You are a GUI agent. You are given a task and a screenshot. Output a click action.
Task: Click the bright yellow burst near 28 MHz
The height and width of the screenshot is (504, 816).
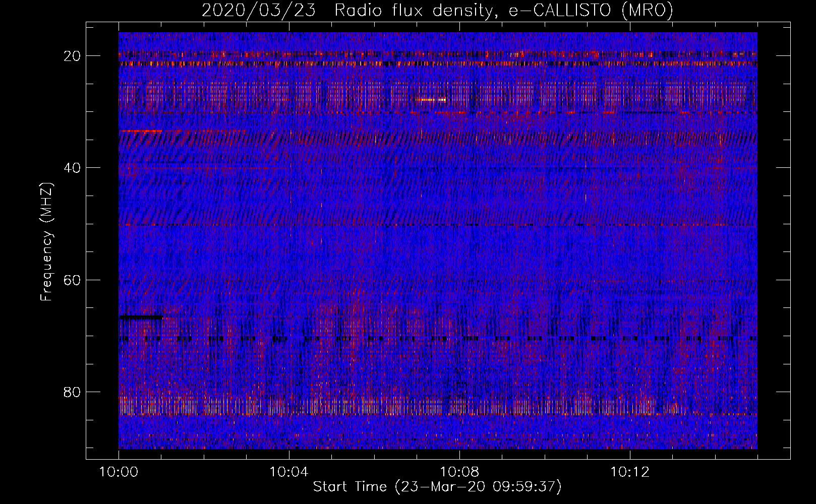[x=432, y=100]
